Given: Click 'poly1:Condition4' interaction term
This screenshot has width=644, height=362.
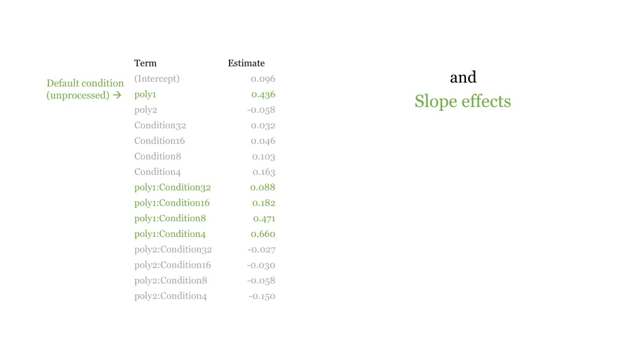Looking at the screenshot, I should pos(170,234).
